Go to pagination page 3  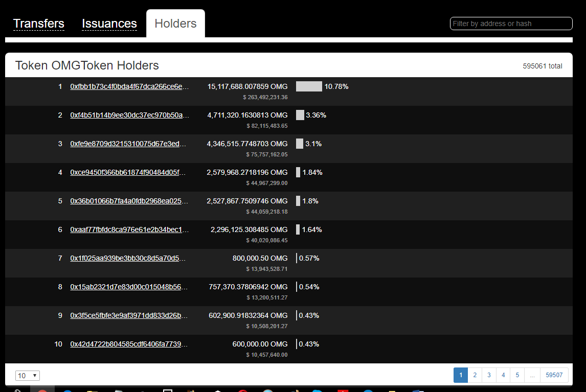(489, 375)
